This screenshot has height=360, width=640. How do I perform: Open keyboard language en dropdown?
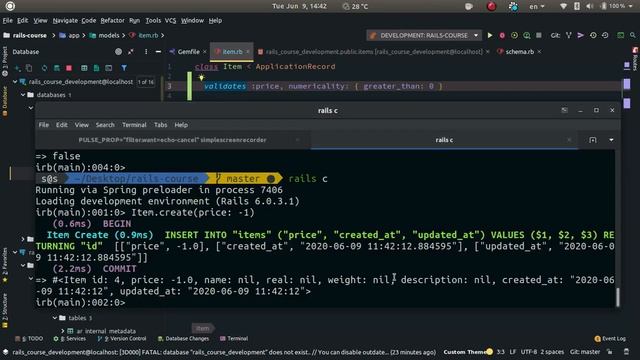537,6
